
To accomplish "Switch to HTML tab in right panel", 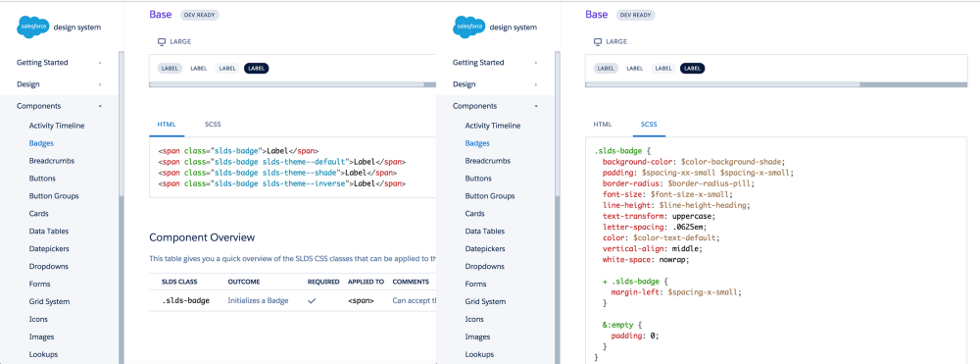I will click(603, 125).
